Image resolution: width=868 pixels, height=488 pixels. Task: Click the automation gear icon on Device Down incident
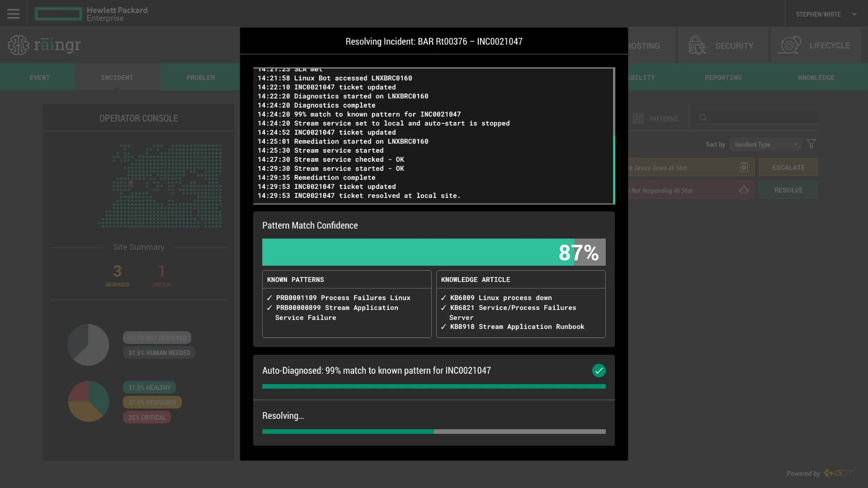tap(743, 167)
